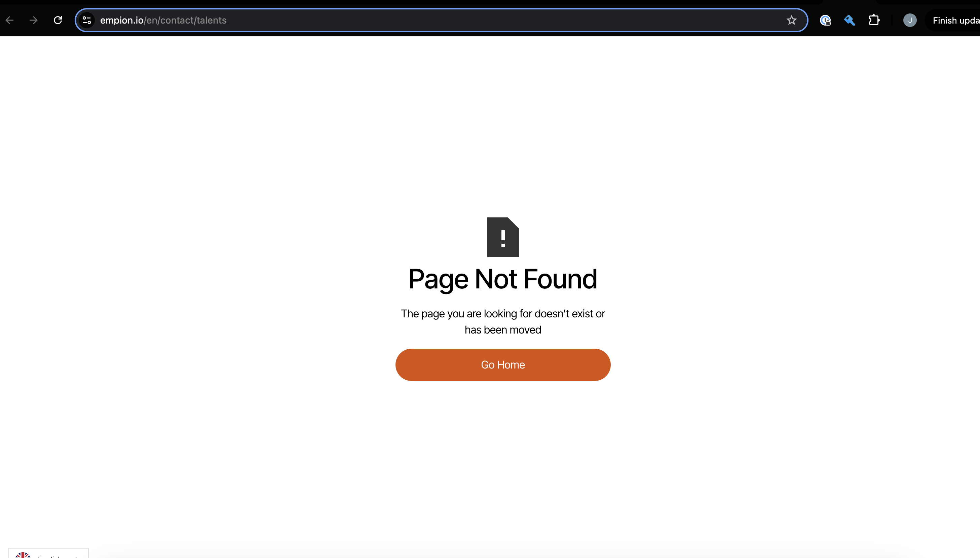Image resolution: width=980 pixels, height=558 pixels.
Task: Click the language selector's arrow indicator
Action: click(x=77, y=556)
